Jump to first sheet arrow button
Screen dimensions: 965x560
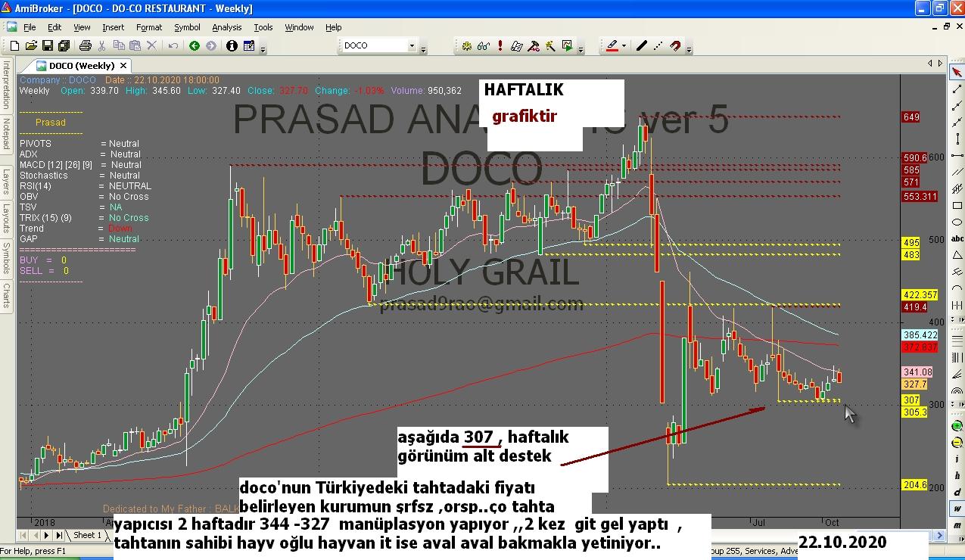coord(23,535)
